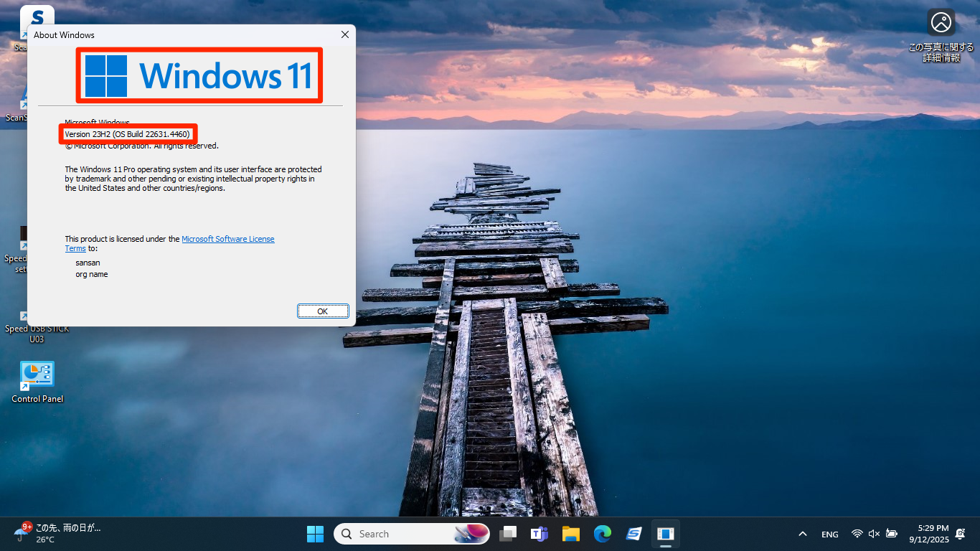
Task: Select the active About Windows taskbar icon
Action: (665, 534)
